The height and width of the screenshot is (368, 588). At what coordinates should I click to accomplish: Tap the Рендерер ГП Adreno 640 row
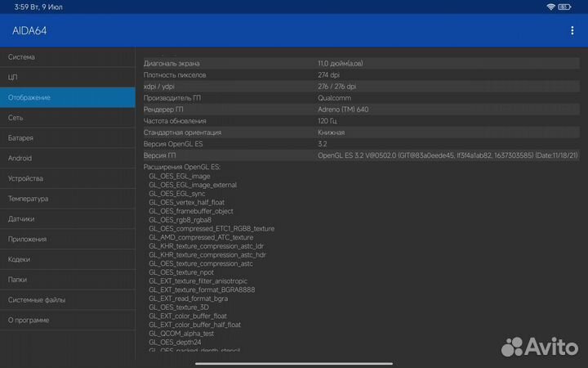[359, 109]
